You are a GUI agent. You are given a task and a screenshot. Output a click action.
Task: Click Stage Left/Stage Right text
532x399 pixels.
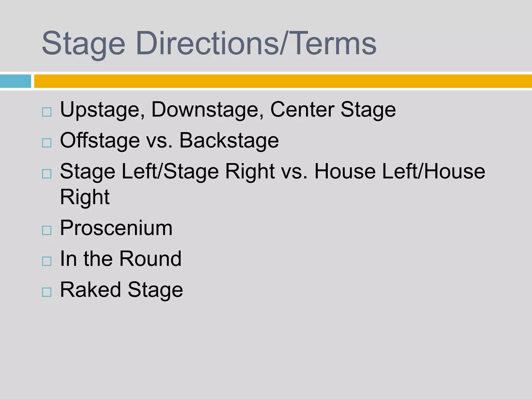coord(167,171)
